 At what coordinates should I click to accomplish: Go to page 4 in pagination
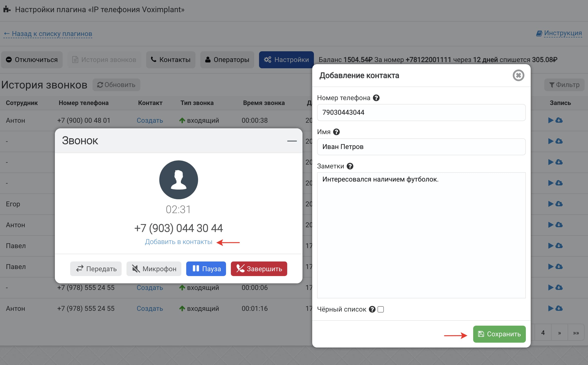[543, 332]
